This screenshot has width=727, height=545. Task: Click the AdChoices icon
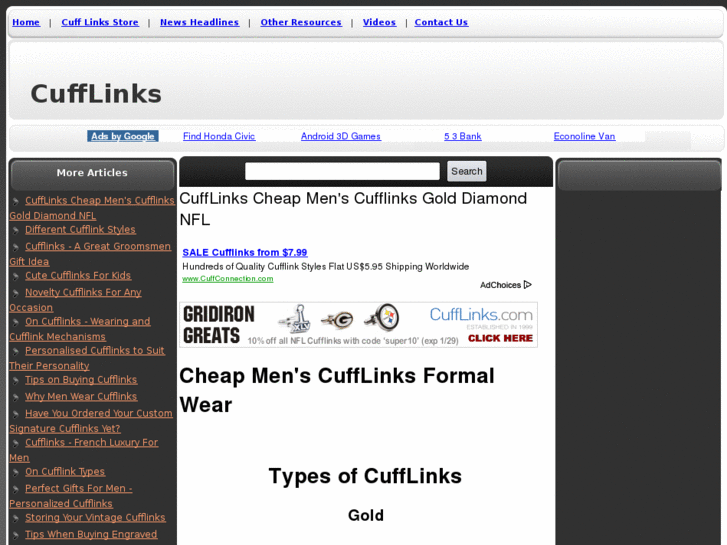[528, 285]
